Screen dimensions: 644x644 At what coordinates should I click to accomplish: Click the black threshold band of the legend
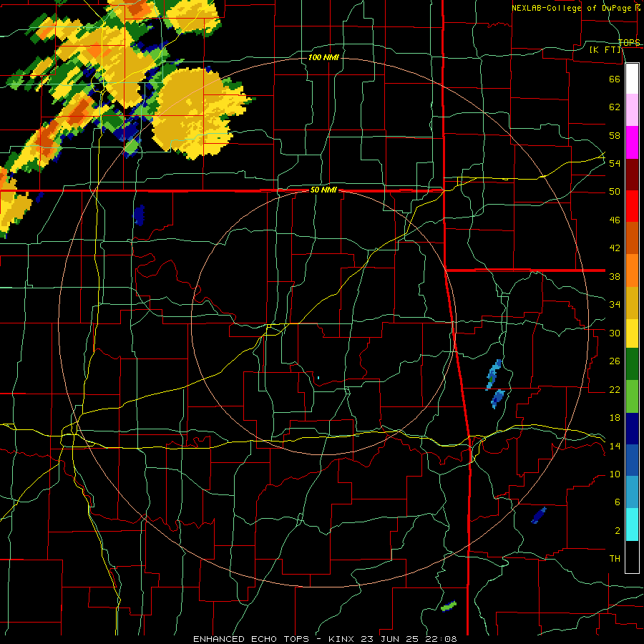click(x=632, y=557)
